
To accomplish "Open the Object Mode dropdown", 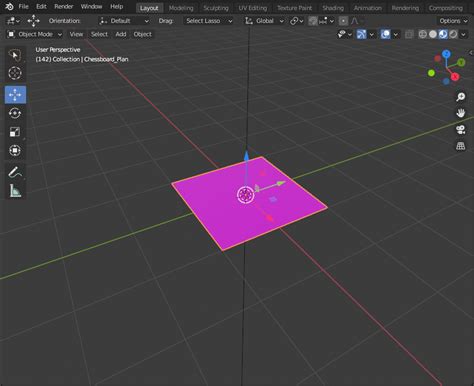I will point(35,34).
